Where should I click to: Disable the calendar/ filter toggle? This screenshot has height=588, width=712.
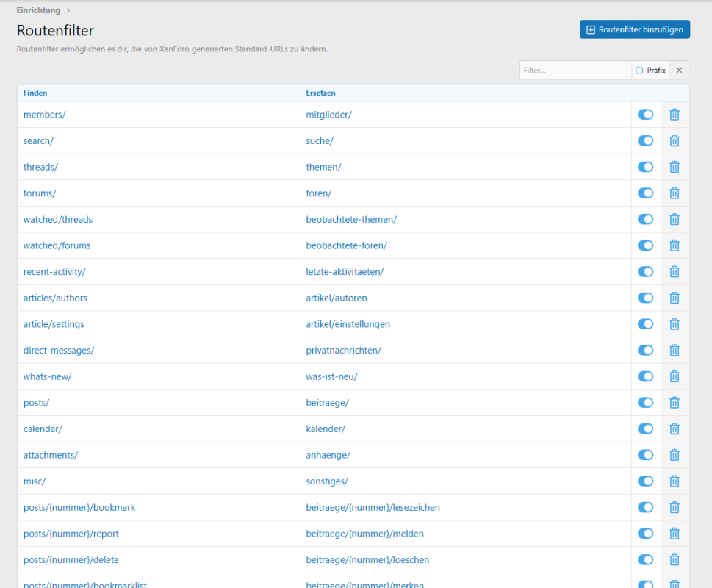(x=645, y=429)
